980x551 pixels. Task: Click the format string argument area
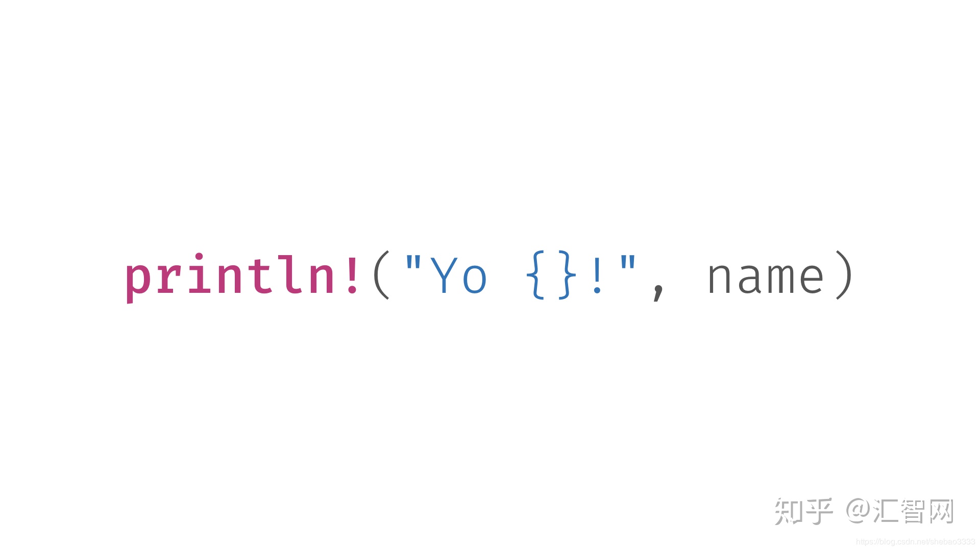(525, 272)
